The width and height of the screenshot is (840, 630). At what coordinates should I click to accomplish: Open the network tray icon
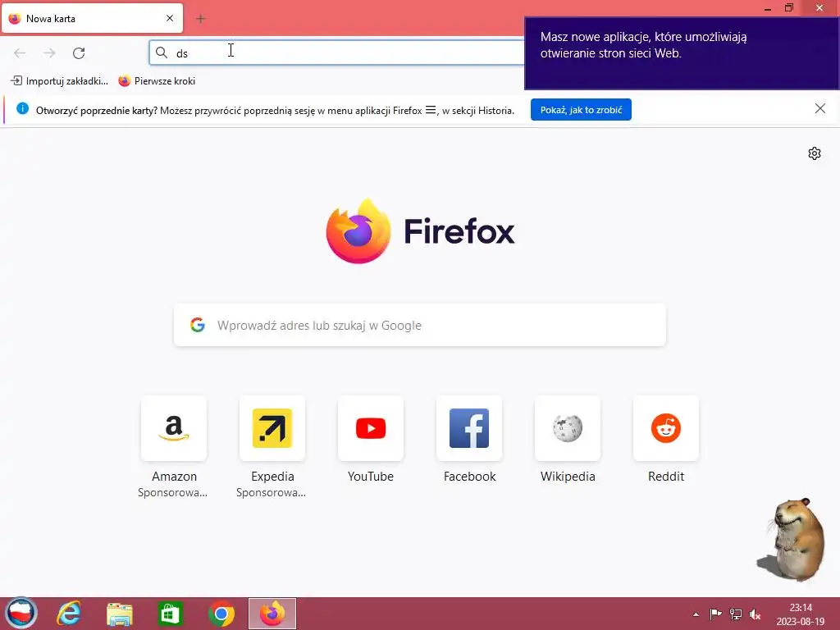point(736,614)
